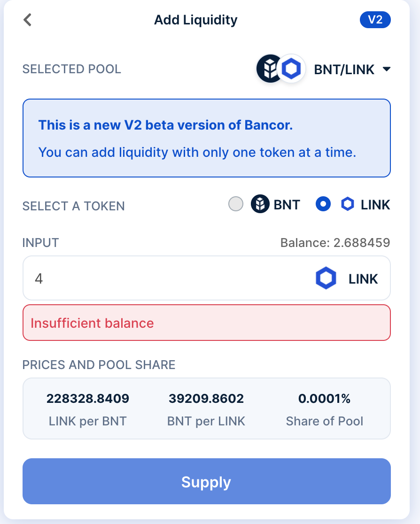Viewport: 420px width, 524px height.
Task: Deselect the currently active LINK token option
Action: 323,204
